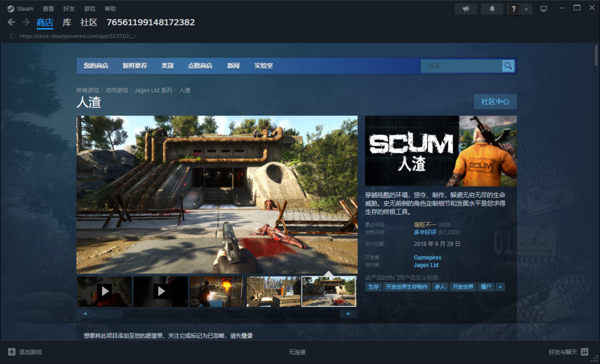The height and width of the screenshot is (364, 600).
Task: Click the search magnifier icon
Action: tap(507, 65)
